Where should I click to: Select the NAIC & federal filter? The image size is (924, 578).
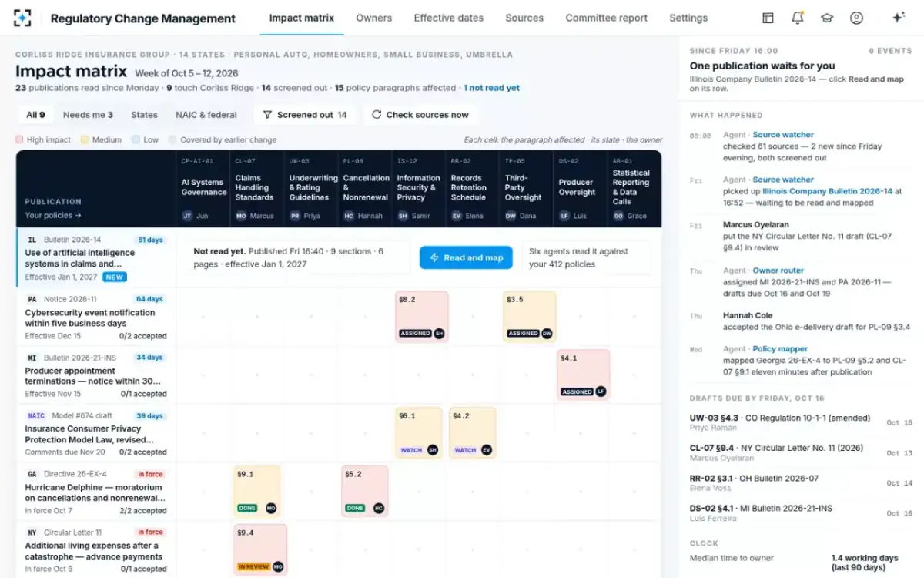pos(206,115)
